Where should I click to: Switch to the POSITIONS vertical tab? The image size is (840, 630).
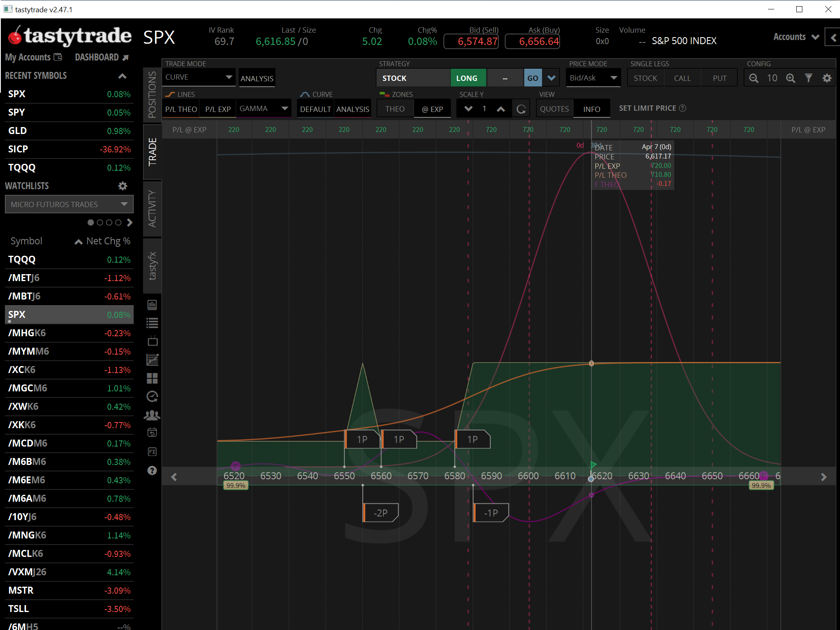pyautogui.click(x=152, y=94)
